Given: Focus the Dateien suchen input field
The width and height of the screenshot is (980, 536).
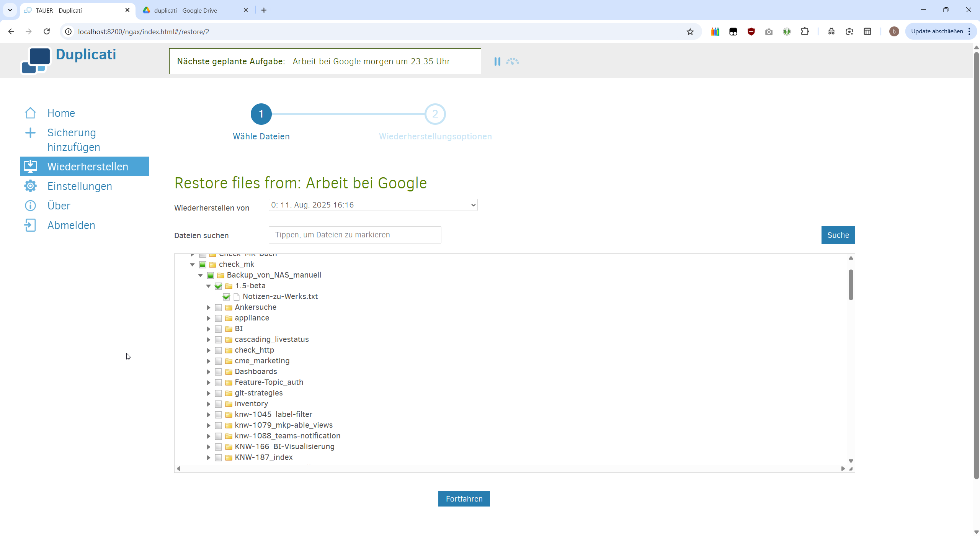Looking at the screenshot, I should [355, 235].
